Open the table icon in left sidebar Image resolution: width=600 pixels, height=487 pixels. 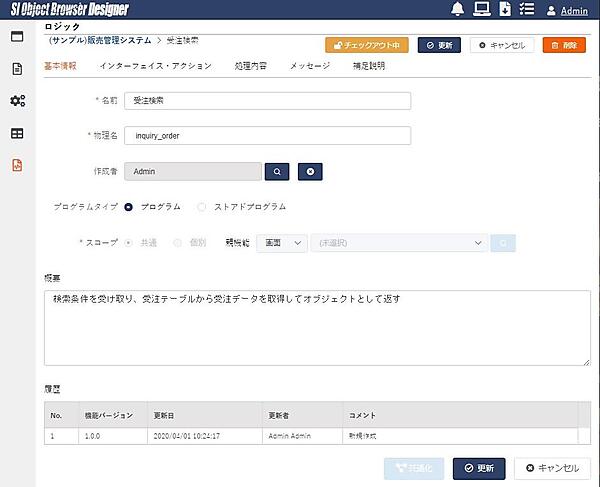pos(17,133)
